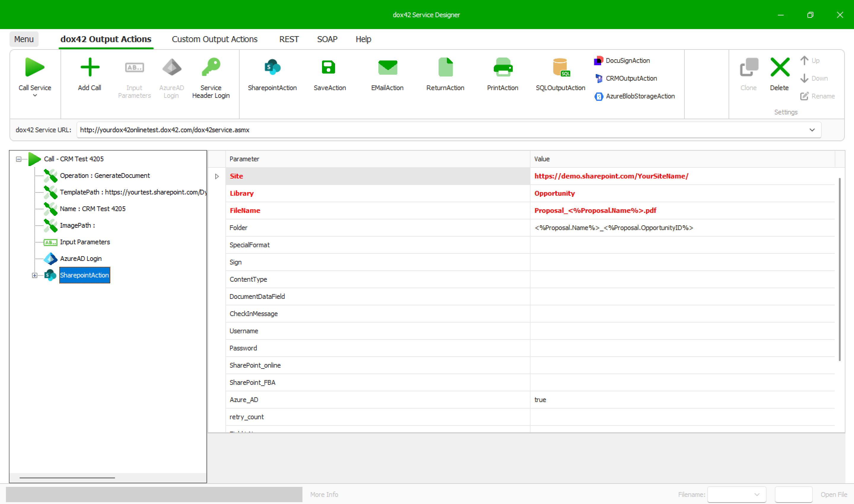This screenshot has height=504, width=854.
Task: Add a Service Header Login
Action: (211, 78)
